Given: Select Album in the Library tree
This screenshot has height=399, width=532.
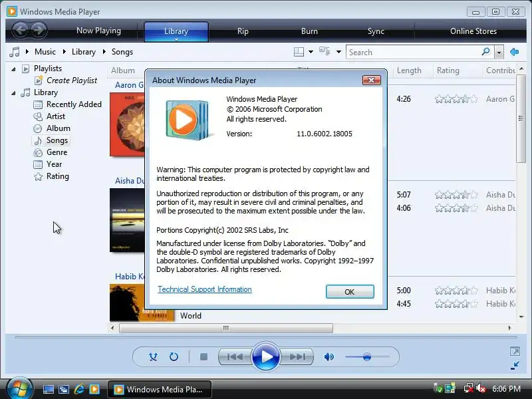Looking at the screenshot, I should (59, 128).
